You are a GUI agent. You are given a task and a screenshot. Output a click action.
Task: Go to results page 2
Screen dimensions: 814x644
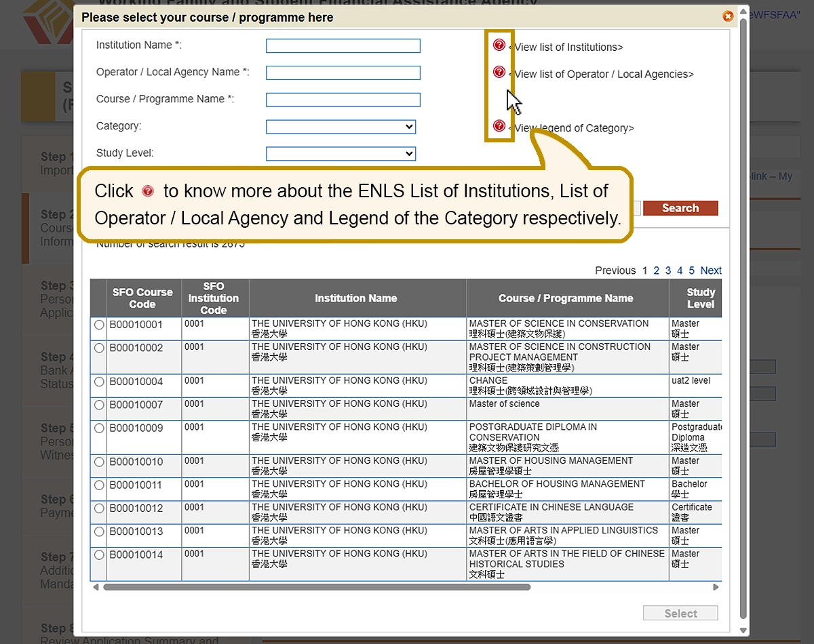click(656, 270)
